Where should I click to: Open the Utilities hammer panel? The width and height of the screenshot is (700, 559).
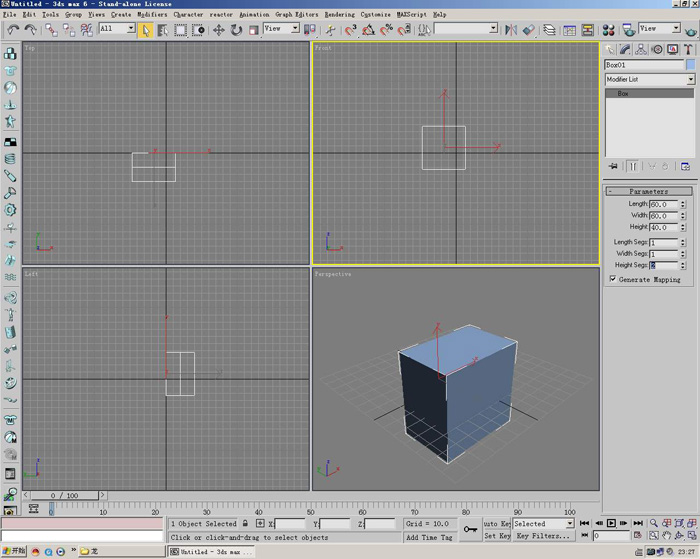(689, 49)
